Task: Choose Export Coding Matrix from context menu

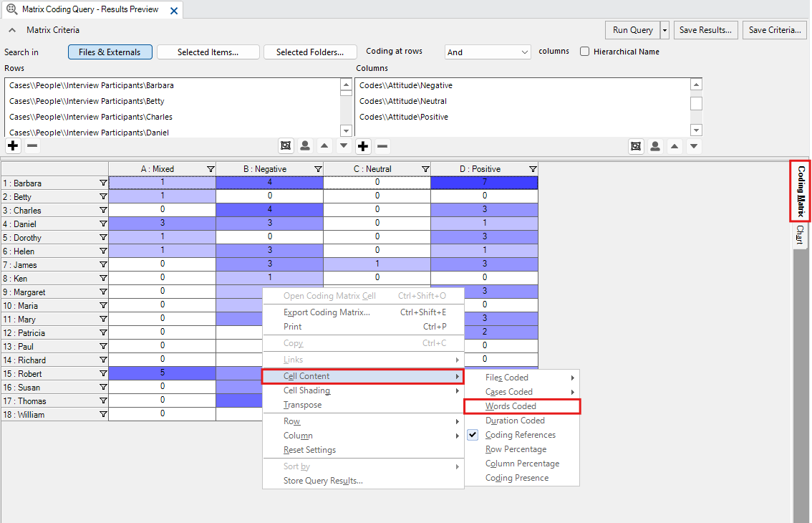Action: [363, 312]
